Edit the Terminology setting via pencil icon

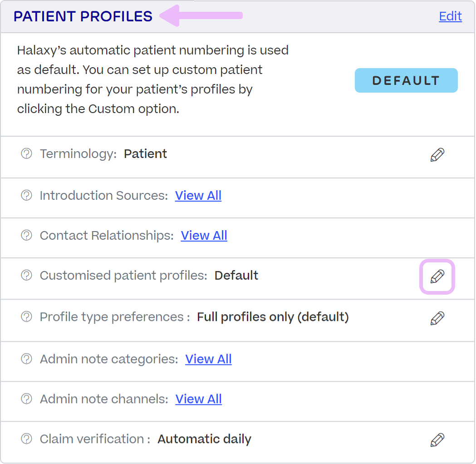click(x=437, y=154)
